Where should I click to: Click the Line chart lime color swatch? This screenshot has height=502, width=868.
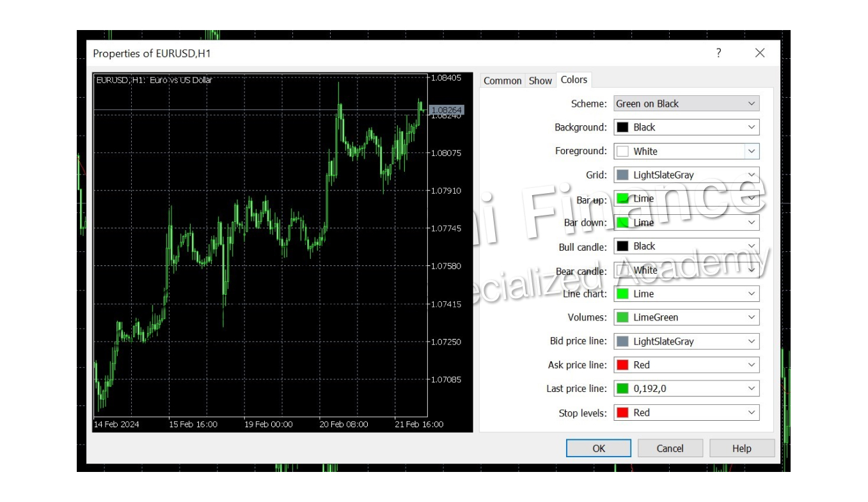pos(622,294)
